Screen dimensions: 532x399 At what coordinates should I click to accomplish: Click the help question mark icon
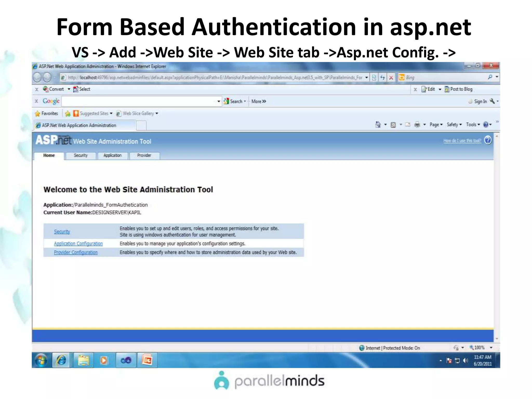pos(488,140)
